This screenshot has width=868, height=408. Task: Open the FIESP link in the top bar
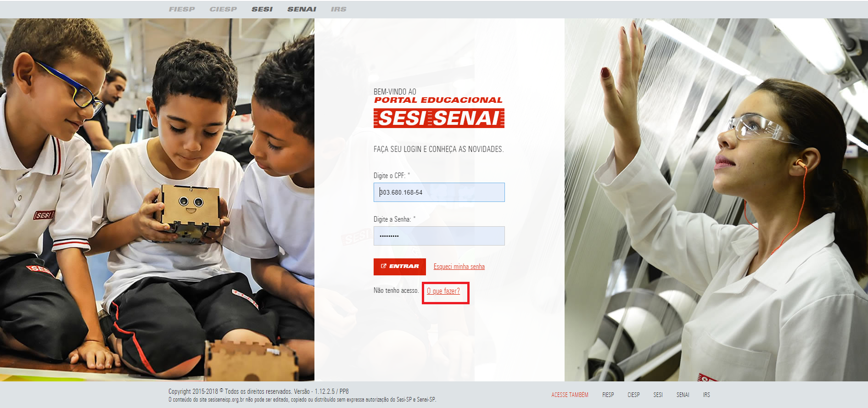182,9
